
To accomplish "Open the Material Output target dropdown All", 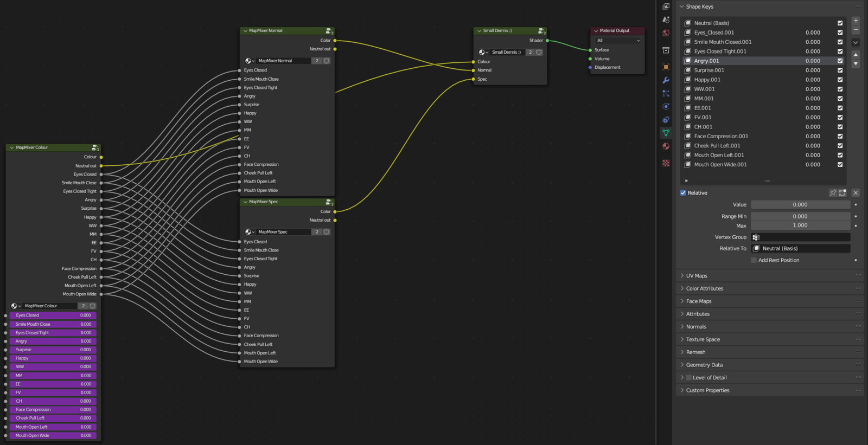I will click(x=618, y=41).
